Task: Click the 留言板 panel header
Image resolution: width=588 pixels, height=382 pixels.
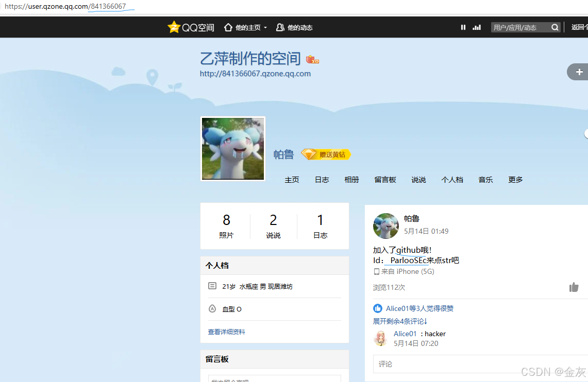Action: click(x=275, y=359)
